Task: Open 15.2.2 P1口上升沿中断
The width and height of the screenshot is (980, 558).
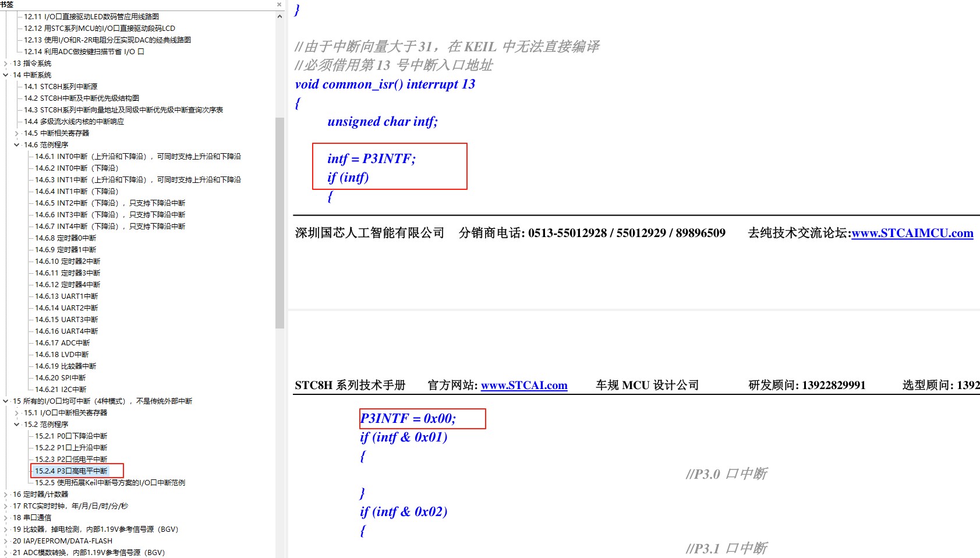Action: point(71,448)
